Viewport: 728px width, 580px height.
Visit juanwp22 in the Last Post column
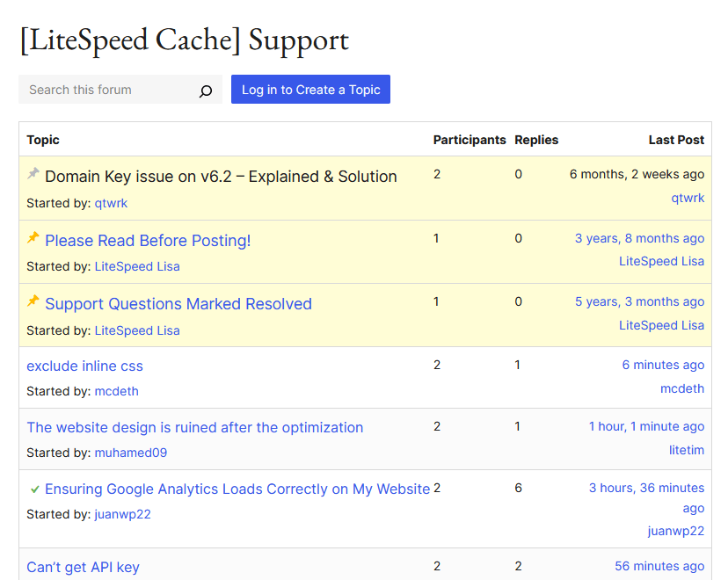(x=676, y=531)
